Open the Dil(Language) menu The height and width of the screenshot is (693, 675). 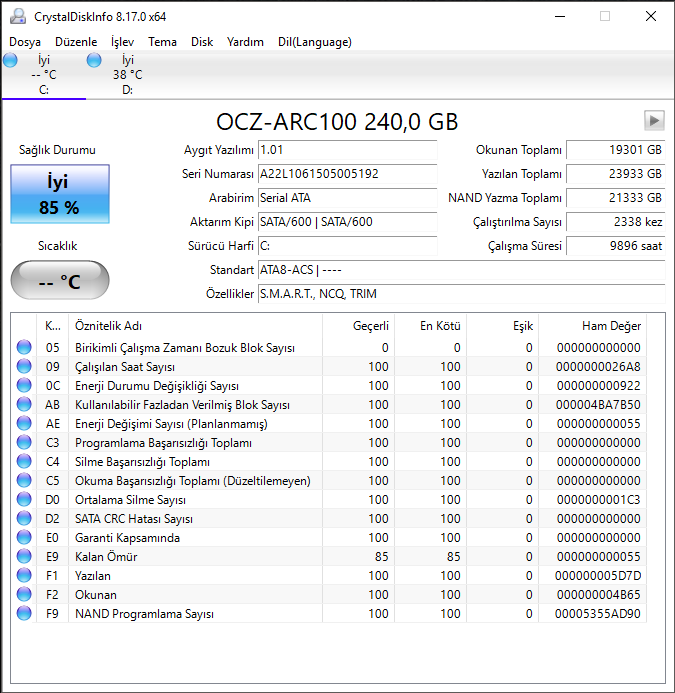315,42
